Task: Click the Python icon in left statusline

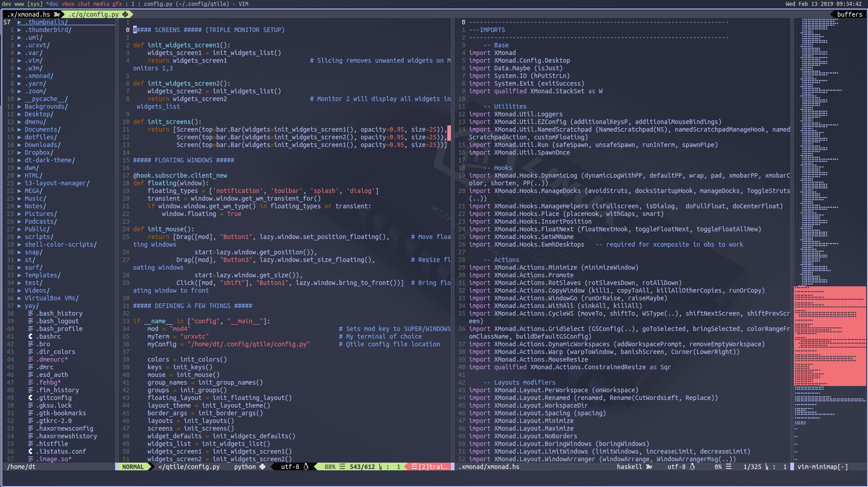Action: coord(263,467)
